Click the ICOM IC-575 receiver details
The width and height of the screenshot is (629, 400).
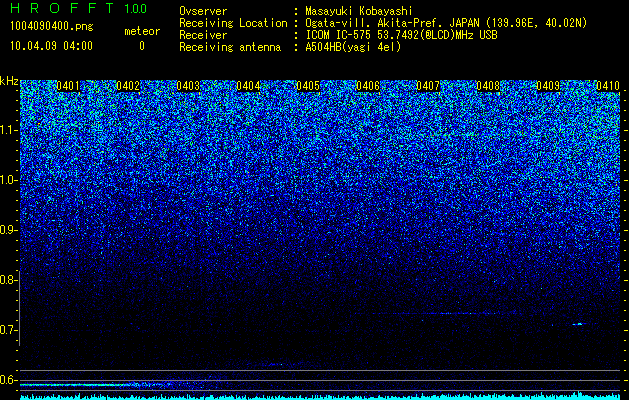[x=402, y=35]
